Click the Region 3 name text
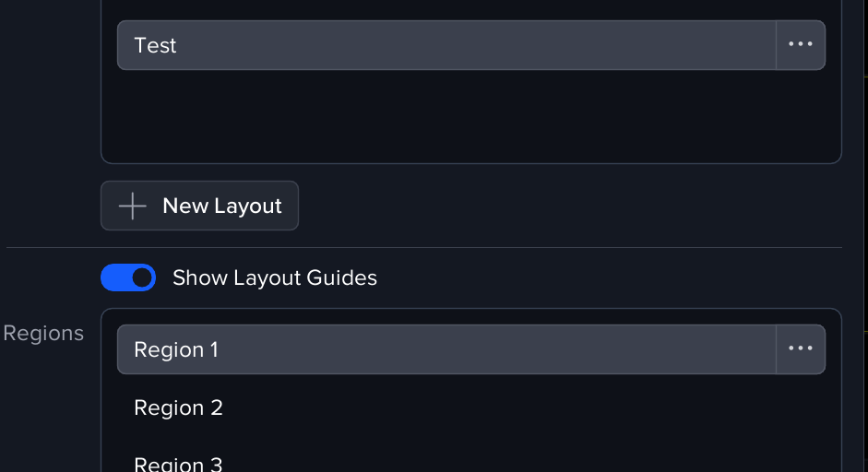 [x=178, y=464]
